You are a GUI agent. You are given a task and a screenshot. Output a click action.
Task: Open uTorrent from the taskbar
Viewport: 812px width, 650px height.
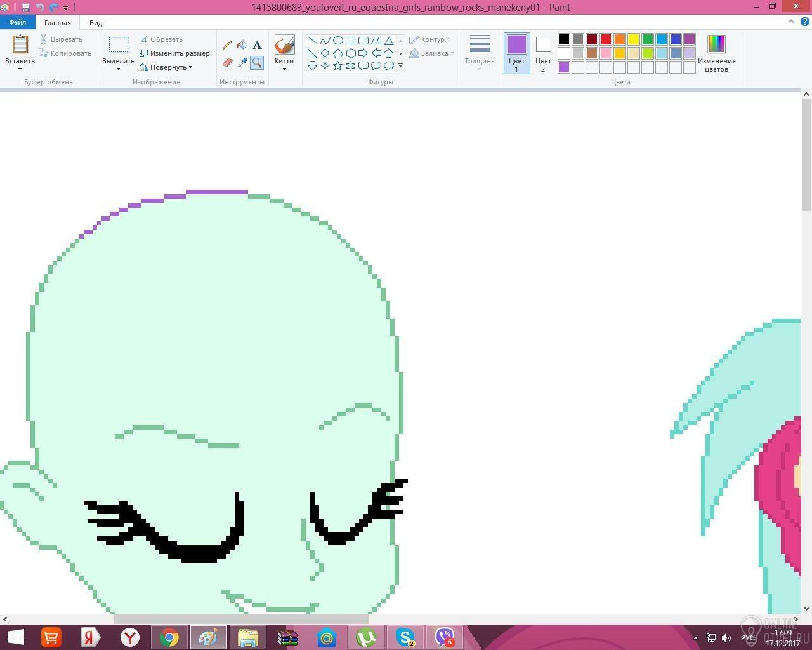(366, 637)
